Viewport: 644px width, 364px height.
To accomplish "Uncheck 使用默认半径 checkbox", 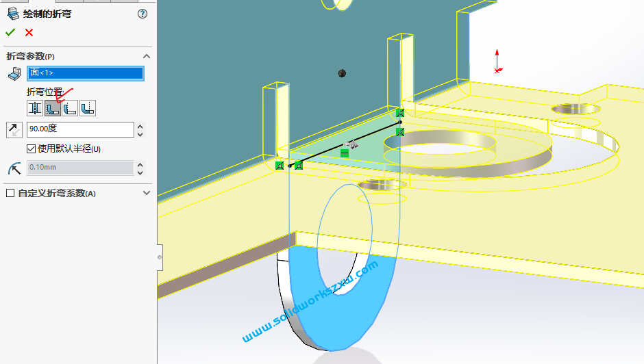I will point(32,148).
